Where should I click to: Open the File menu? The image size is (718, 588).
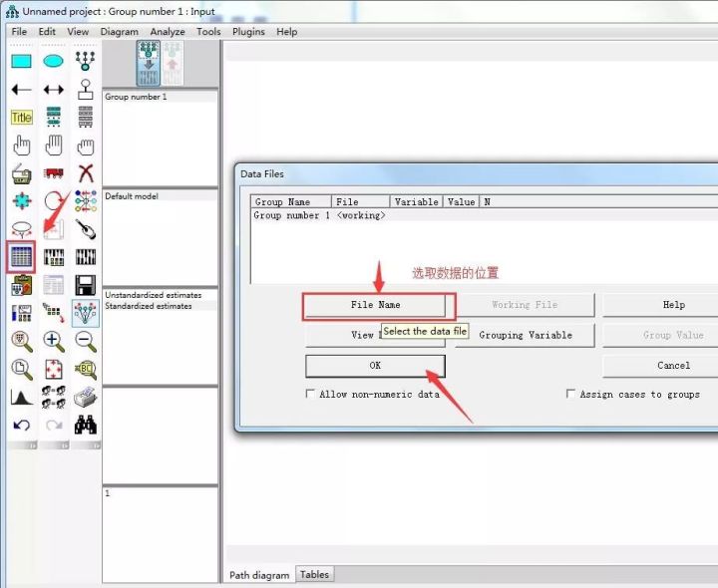click(x=19, y=32)
